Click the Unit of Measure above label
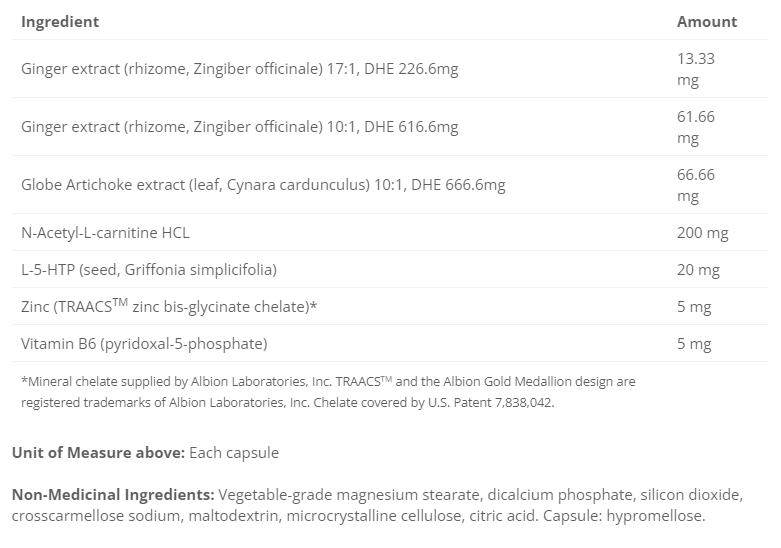 (98, 453)
